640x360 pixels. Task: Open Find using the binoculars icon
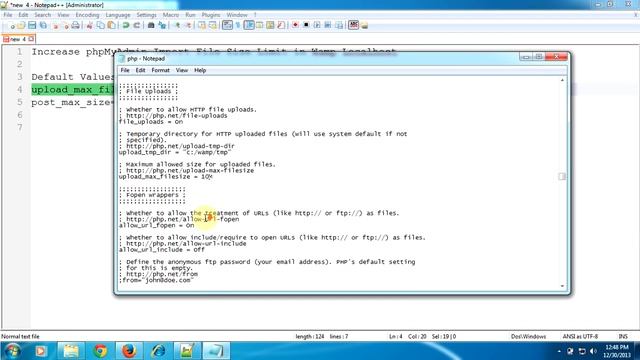(151, 25)
